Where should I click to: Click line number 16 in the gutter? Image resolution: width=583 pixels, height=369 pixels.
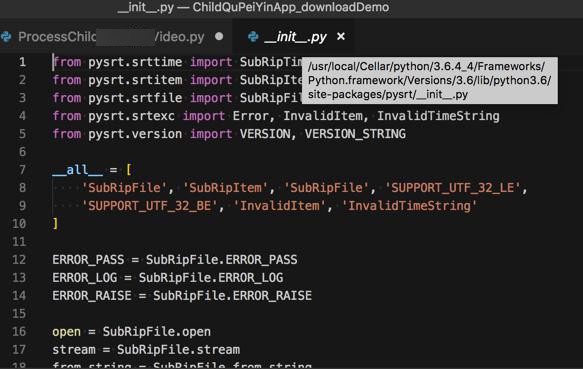point(19,332)
